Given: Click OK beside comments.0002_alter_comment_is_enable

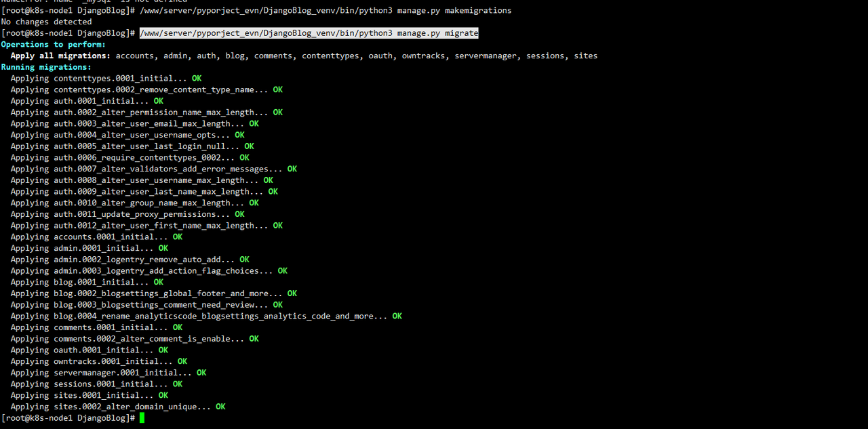Looking at the screenshot, I should [254, 339].
